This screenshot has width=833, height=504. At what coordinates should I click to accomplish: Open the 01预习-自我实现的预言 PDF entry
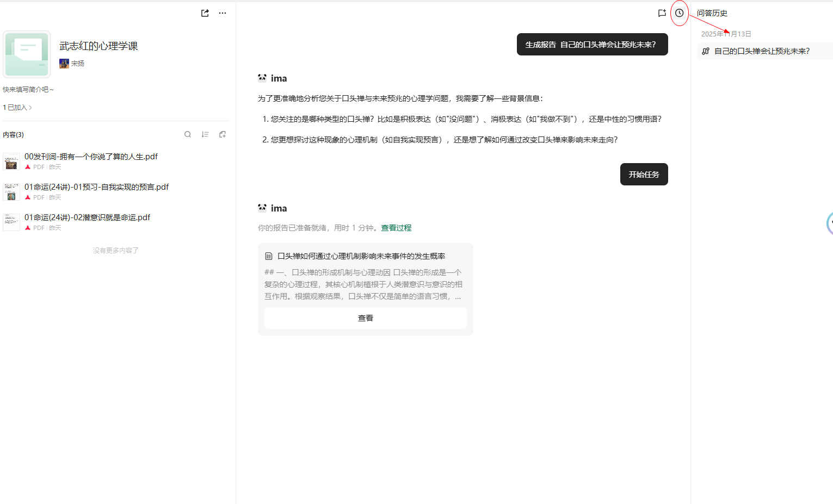[x=97, y=186]
